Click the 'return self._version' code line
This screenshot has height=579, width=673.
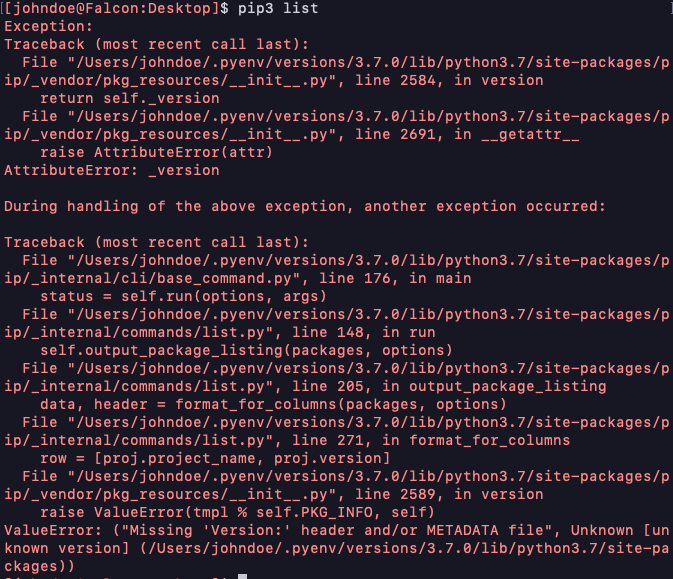(129, 98)
